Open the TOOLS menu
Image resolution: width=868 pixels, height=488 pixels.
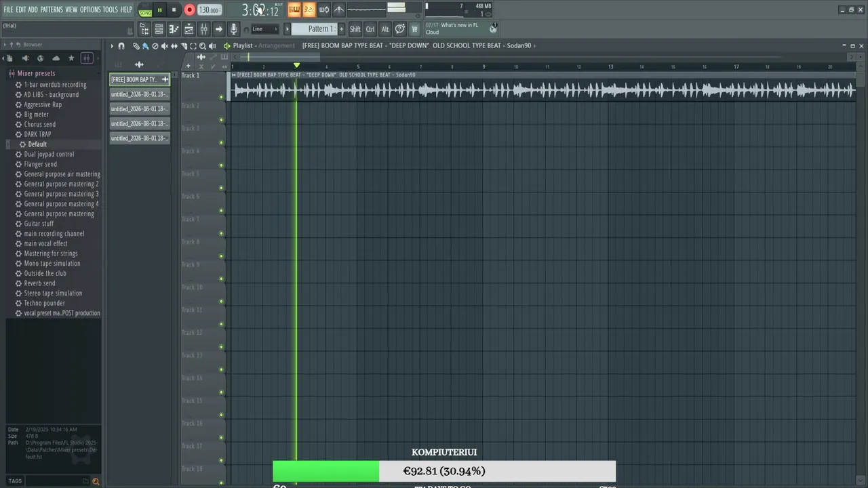click(110, 9)
